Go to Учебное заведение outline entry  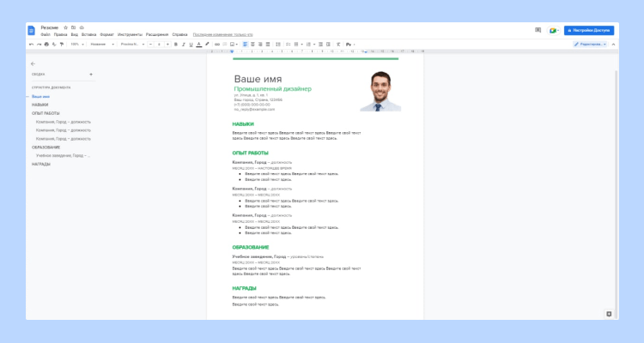(x=63, y=156)
